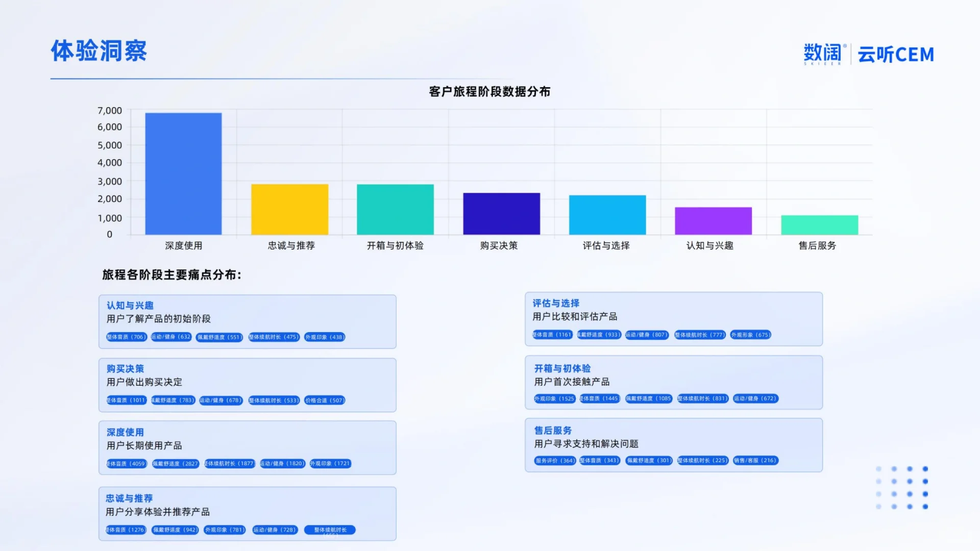Select the 深度使用 bar in the chart
Viewport: 980px width, 551px height.
184,173
